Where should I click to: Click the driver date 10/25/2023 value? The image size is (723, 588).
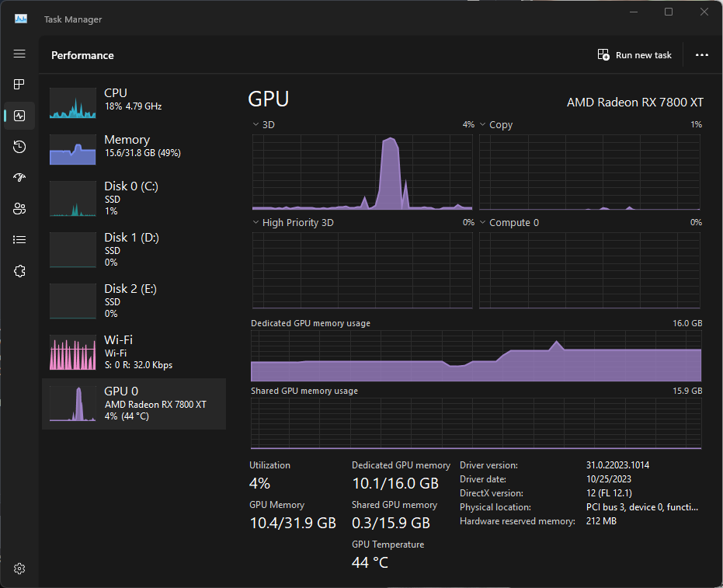coord(609,478)
